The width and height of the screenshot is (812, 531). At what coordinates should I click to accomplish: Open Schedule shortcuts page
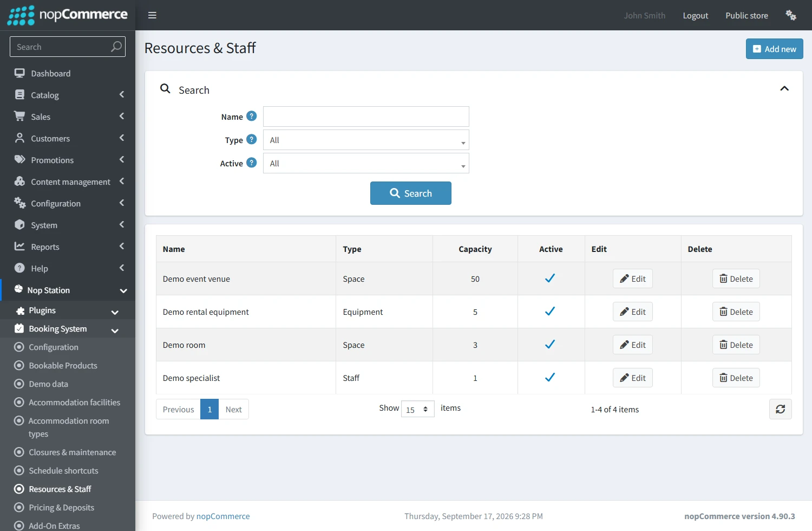click(63, 470)
